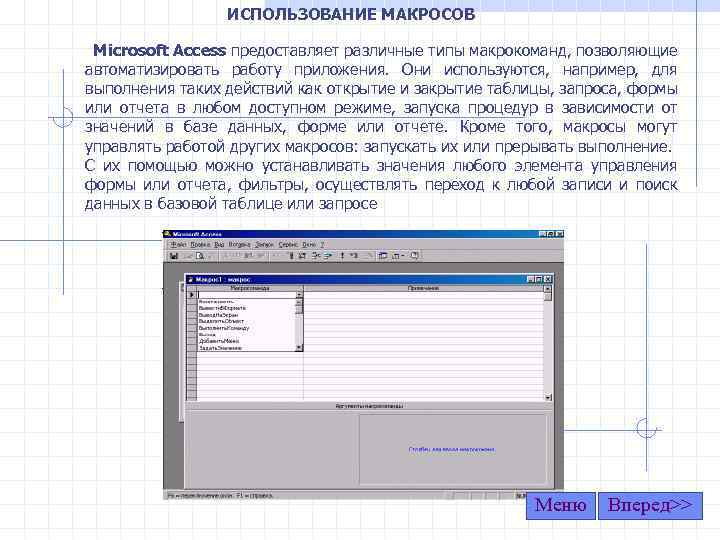Close the Макрос1 macro window
The height and width of the screenshot is (540, 720).
point(547,279)
